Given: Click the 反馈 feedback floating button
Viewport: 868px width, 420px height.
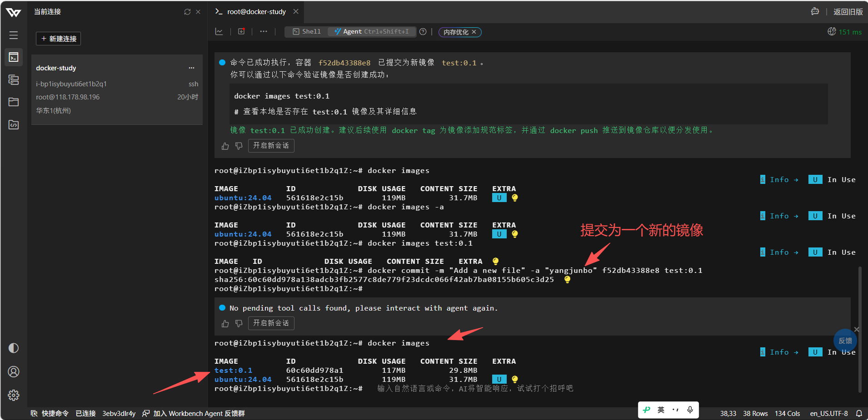Looking at the screenshot, I should click(x=845, y=341).
